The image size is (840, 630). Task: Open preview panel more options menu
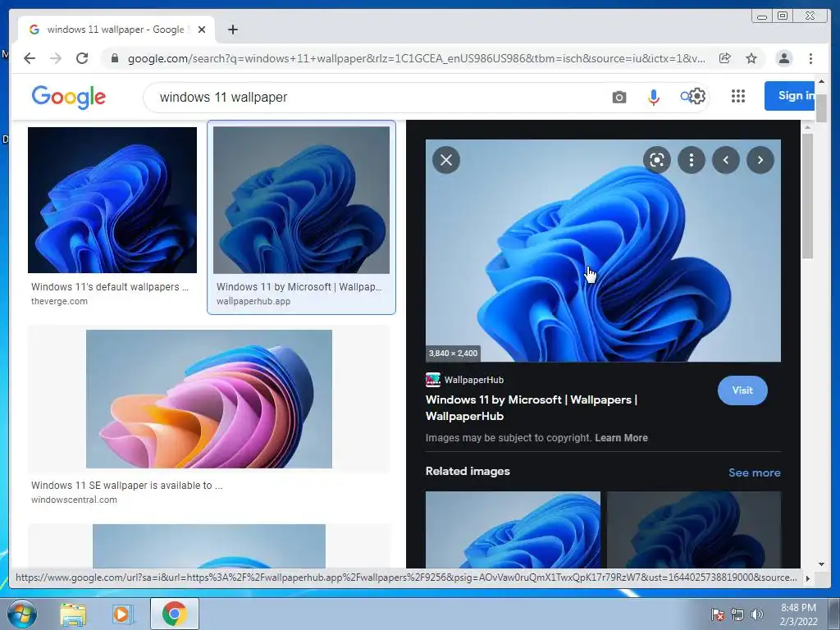691,160
